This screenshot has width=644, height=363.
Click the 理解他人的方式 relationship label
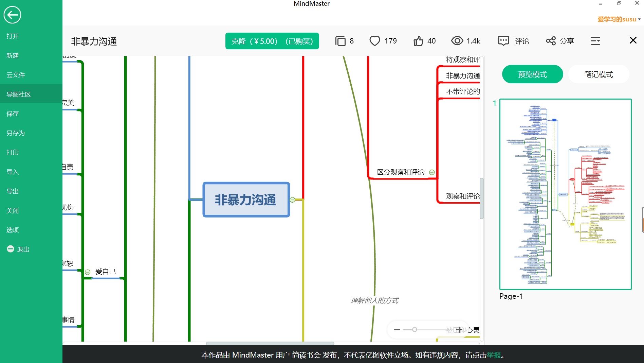click(x=374, y=300)
